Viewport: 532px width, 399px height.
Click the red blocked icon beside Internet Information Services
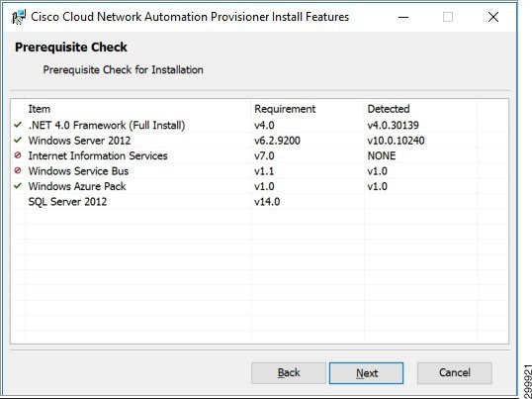18,155
